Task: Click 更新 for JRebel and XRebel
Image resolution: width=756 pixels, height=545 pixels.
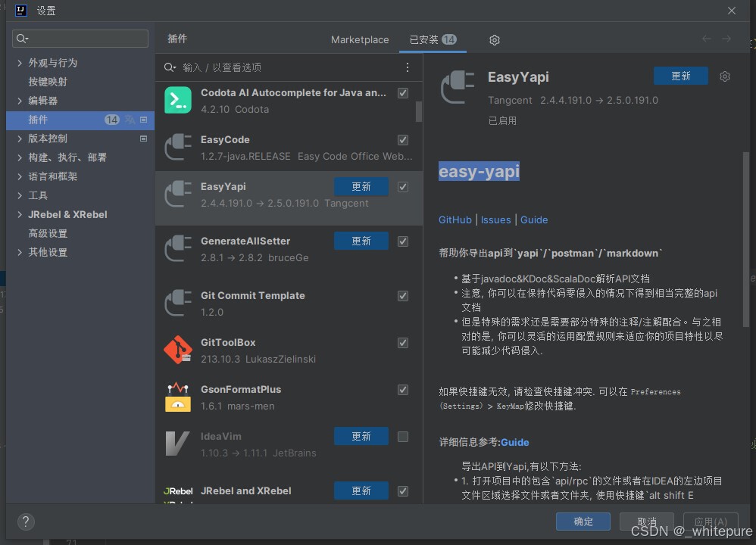Action: 361,491
